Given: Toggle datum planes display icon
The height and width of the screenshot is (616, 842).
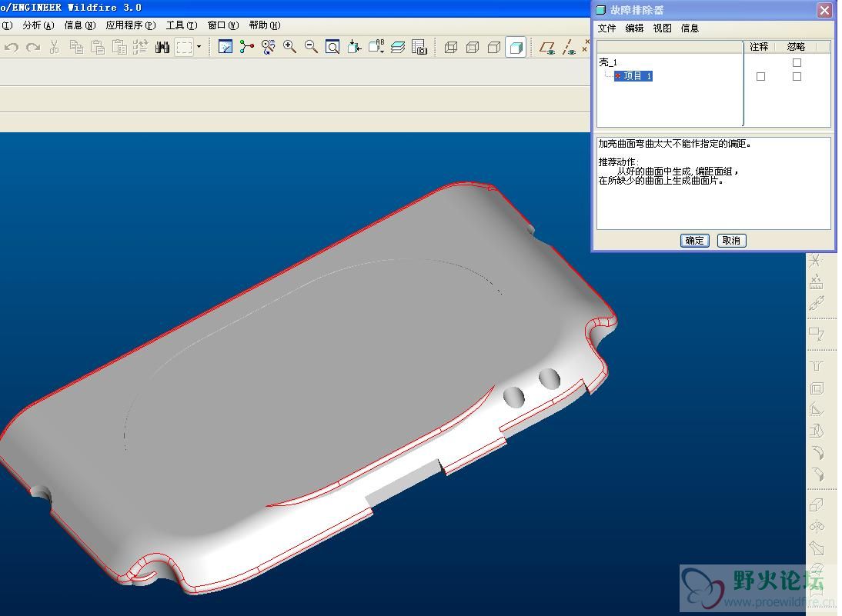Looking at the screenshot, I should tap(547, 48).
